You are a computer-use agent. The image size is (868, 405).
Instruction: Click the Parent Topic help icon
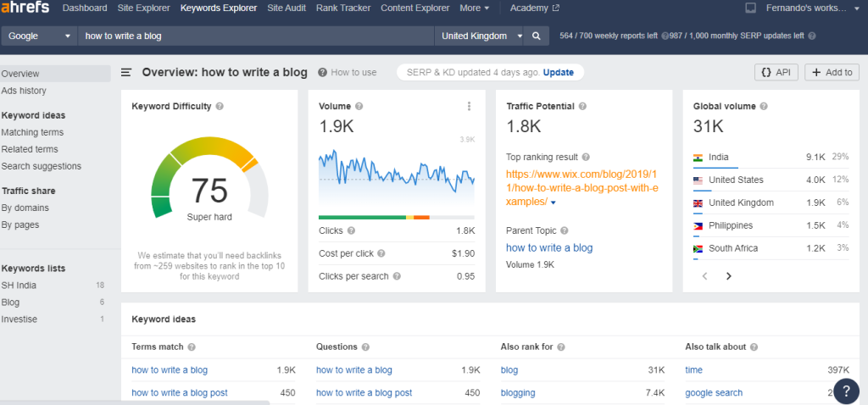(565, 230)
